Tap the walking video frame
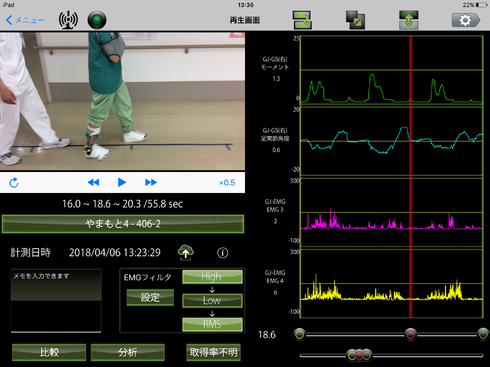 pyautogui.click(x=122, y=101)
